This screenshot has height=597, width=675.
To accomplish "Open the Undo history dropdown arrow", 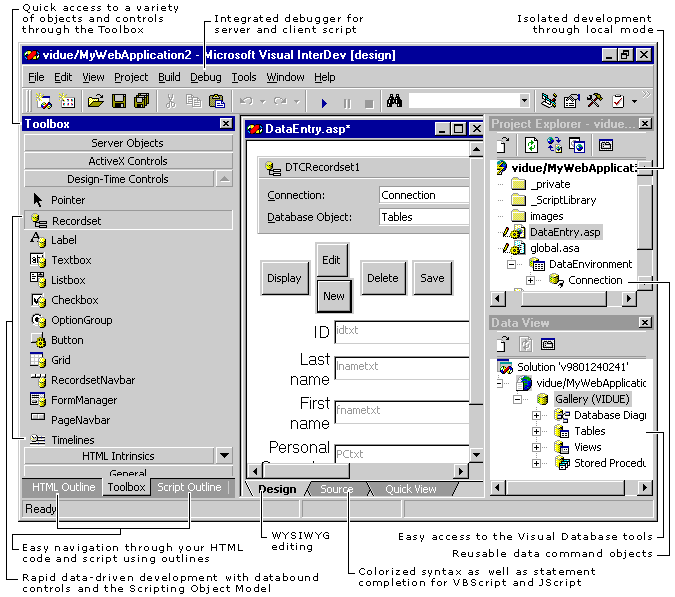I will tap(263, 102).
